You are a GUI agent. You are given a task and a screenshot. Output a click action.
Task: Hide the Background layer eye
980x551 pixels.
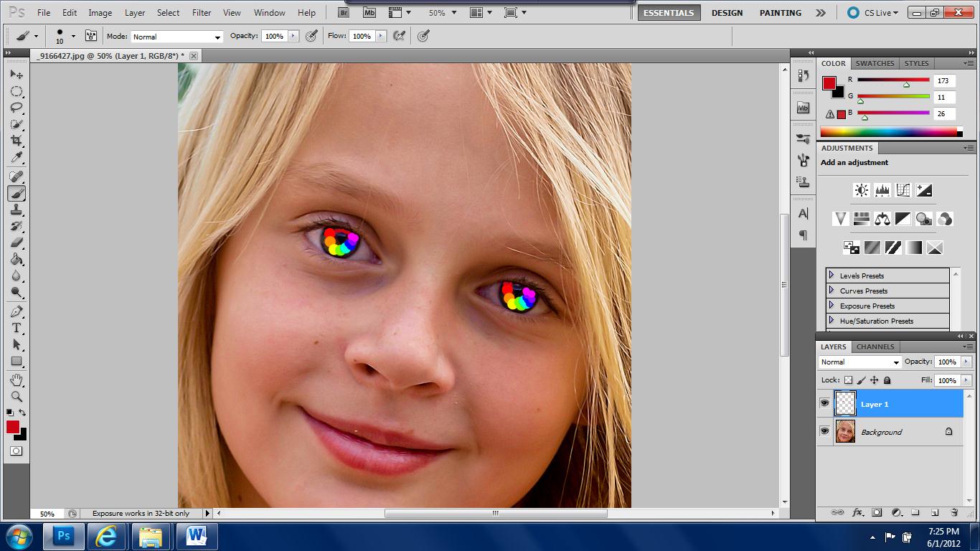[824, 431]
